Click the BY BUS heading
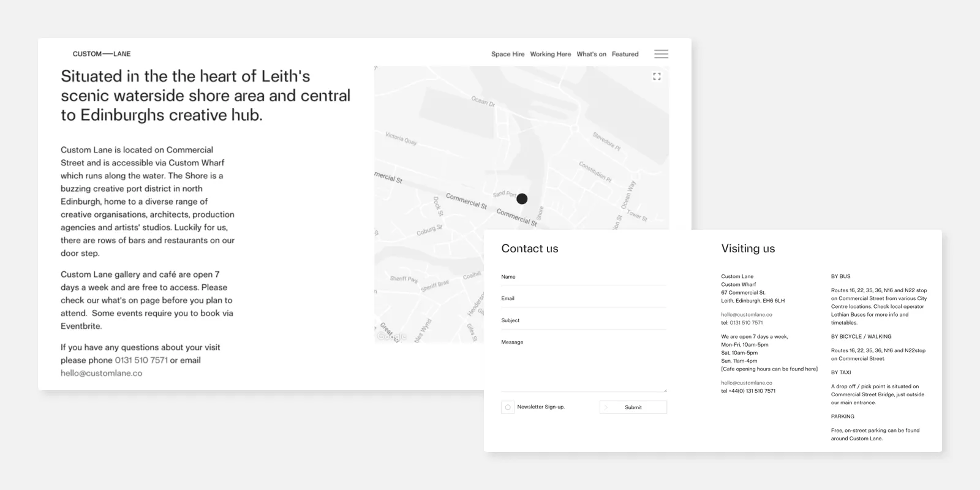Screen dimensions: 980x490 click(840, 277)
